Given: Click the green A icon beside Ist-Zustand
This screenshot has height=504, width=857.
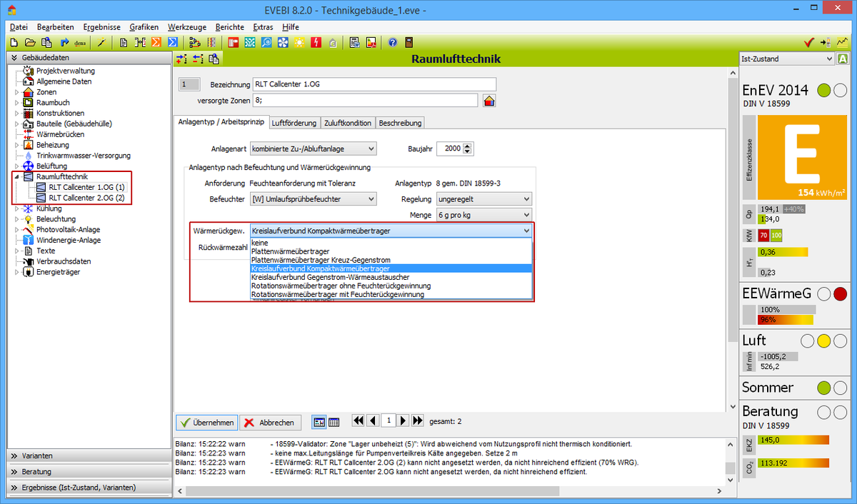Looking at the screenshot, I should tap(843, 59).
